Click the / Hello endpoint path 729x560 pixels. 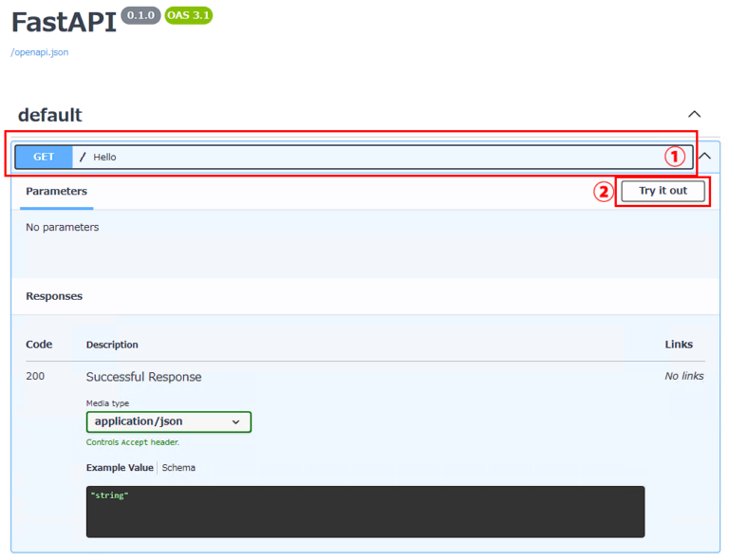click(x=98, y=157)
